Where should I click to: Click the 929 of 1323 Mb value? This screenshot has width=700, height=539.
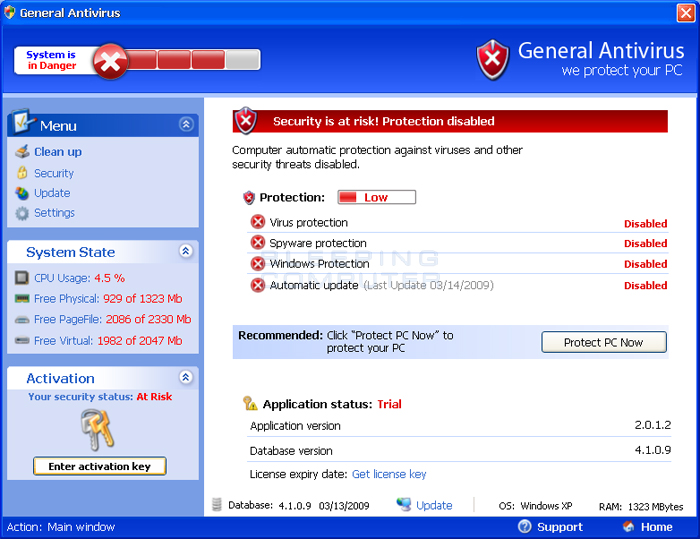[x=143, y=298]
